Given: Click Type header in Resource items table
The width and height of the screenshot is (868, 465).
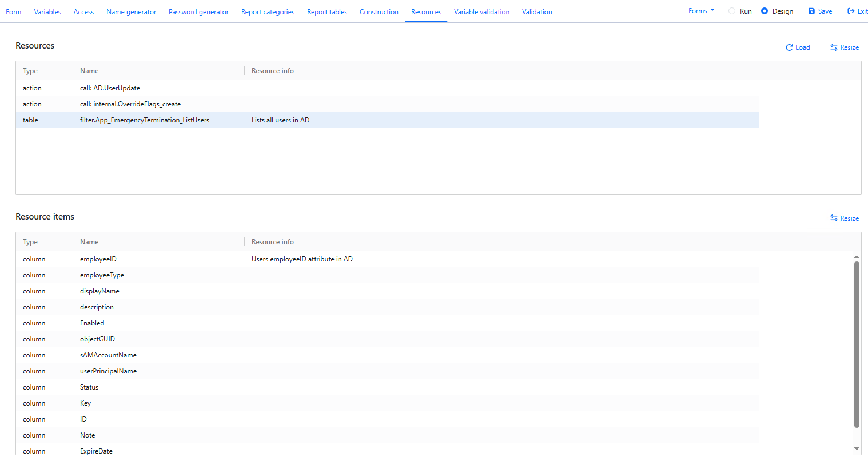Looking at the screenshot, I should pyautogui.click(x=30, y=242).
